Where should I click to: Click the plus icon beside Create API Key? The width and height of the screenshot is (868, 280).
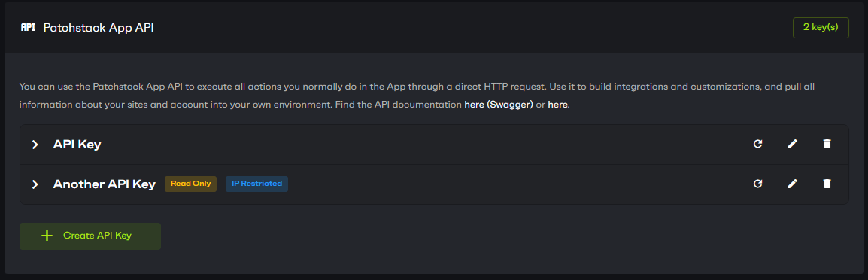pos(47,236)
